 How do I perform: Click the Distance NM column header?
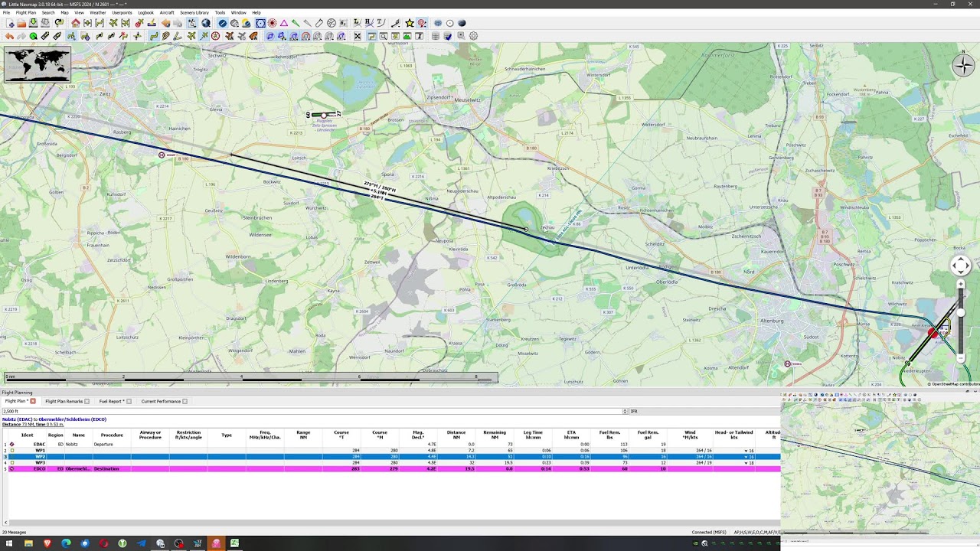[x=456, y=435]
